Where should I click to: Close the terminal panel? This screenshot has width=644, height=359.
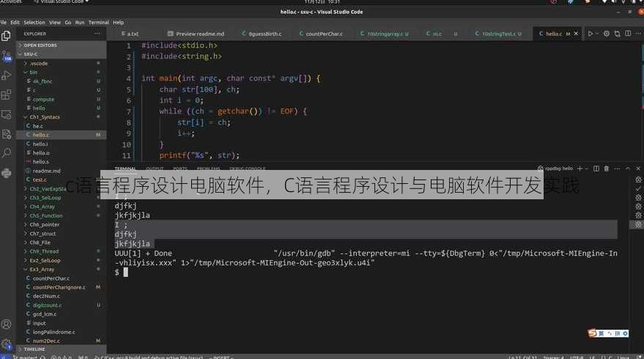tap(638, 169)
